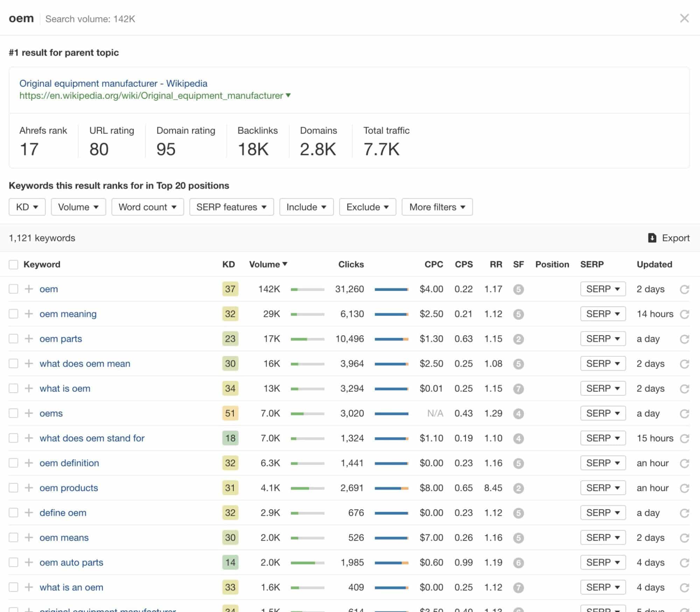Screen dimensions: 700x612
Task: Open the Word count filter dropdown
Action: click(x=147, y=207)
